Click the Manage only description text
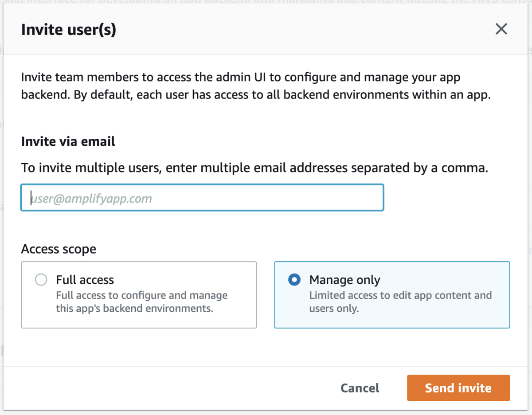The width and height of the screenshot is (532, 415). (400, 301)
